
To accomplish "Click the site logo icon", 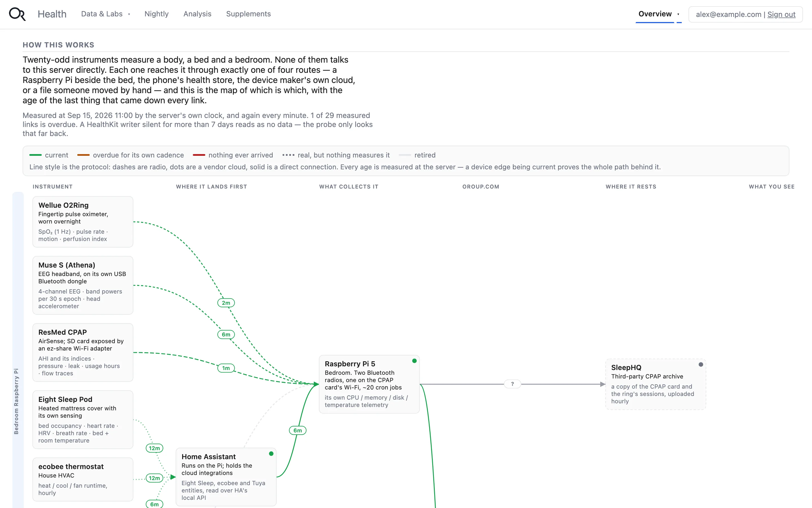I will [x=17, y=14].
